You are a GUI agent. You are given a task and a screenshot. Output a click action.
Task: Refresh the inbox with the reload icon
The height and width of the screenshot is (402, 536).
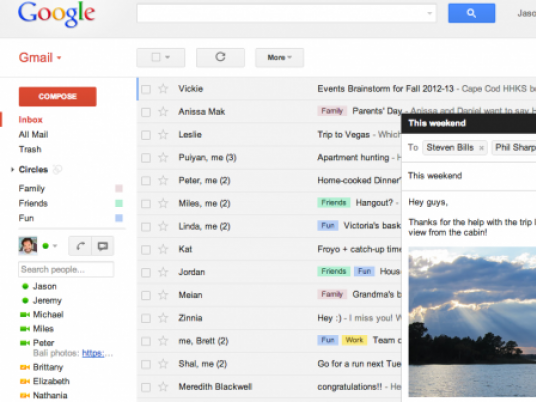tap(220, 57)
